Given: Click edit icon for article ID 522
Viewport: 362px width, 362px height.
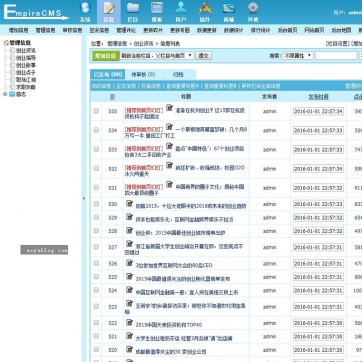Looking at the screenshot, I should point(129,322).
